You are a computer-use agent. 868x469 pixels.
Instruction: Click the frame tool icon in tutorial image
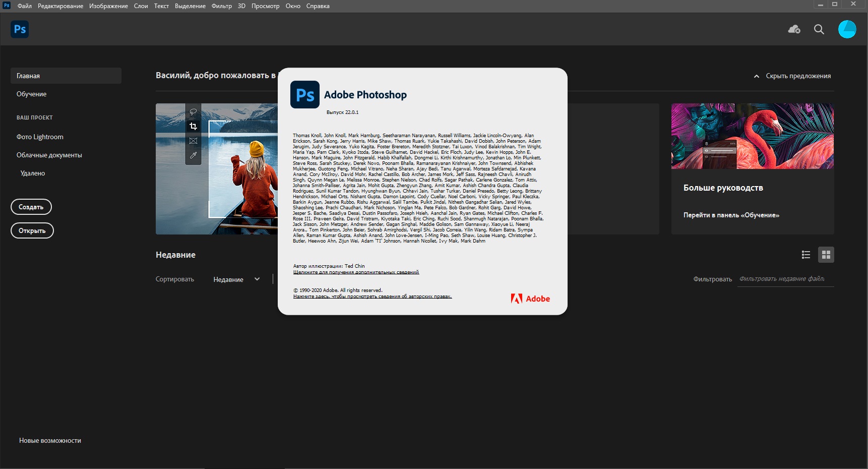(193, 141)
